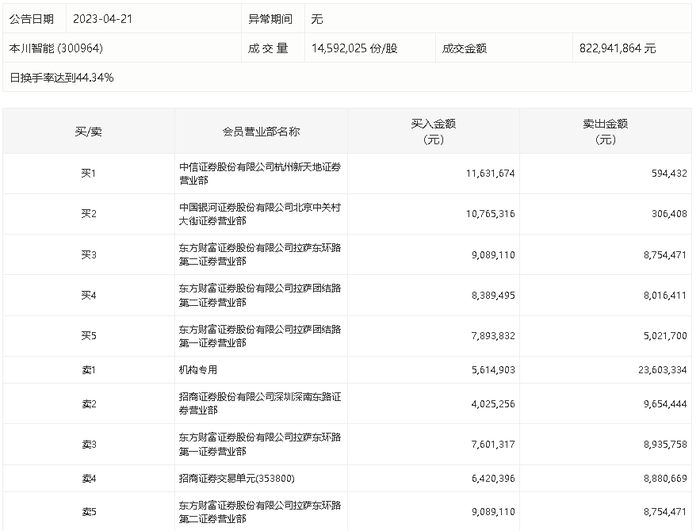Click 卖5 row 东方财富拉萨东环路第二 branch
Viewport: 700px width, 531px height.
click(260, 512)
